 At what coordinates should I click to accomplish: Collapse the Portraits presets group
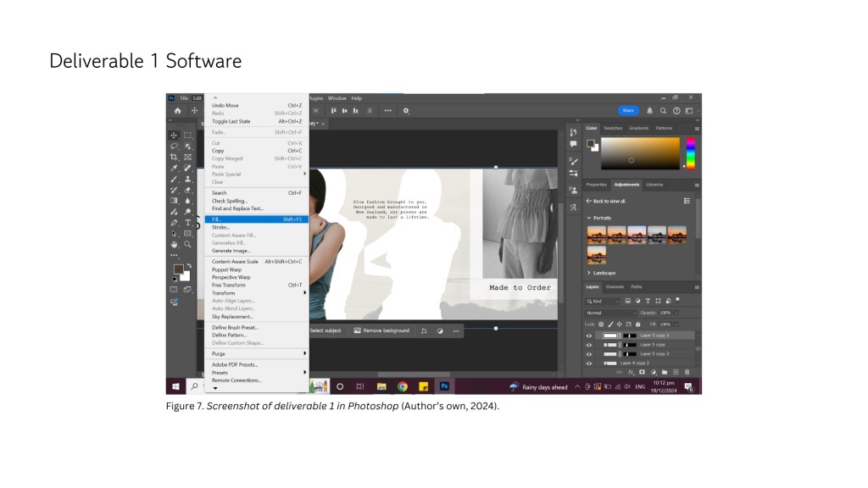click(x=589, y=217)
